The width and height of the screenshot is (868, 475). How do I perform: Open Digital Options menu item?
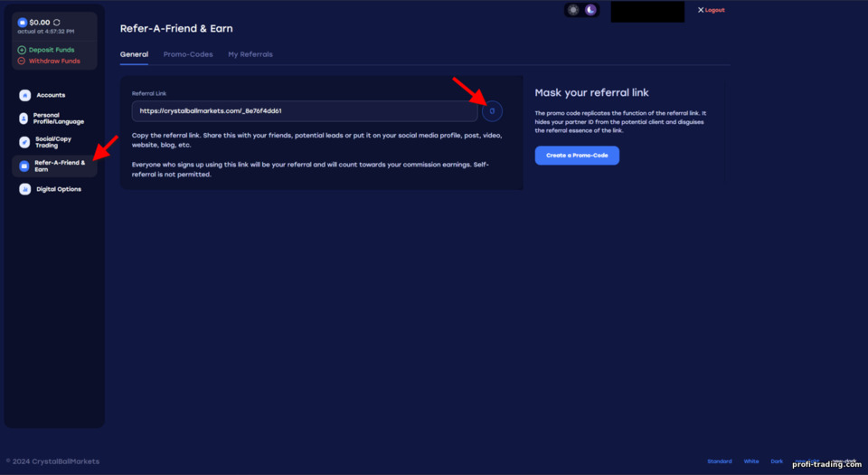pyautogui.click(x=59, y=189)
